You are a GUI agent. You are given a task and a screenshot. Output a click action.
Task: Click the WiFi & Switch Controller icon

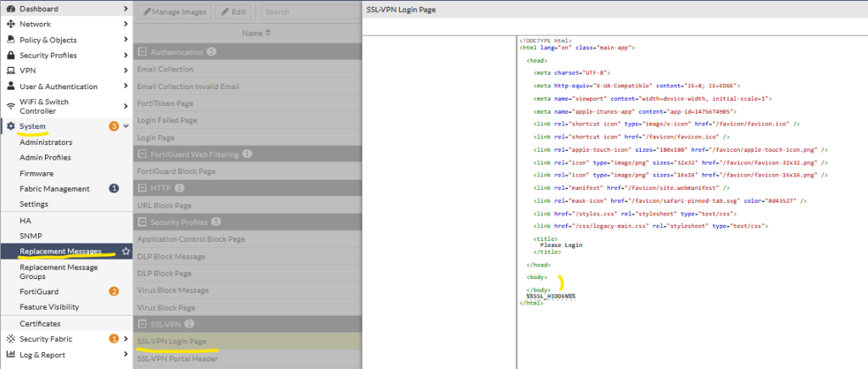pos(10,106)
